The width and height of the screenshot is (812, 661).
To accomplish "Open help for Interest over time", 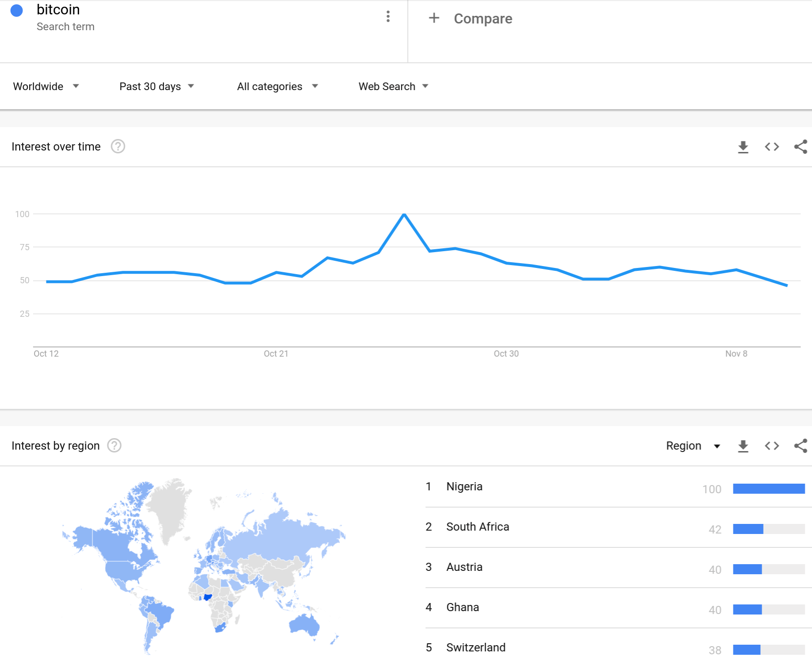I will coord(118,146).
